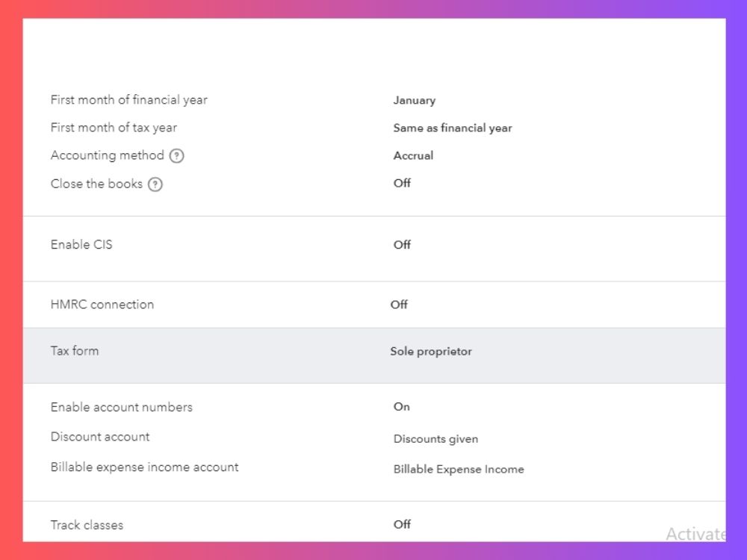Open the Discounts given account value
The width and height of the screenshot is (747, 560).
tap(436, 439)
